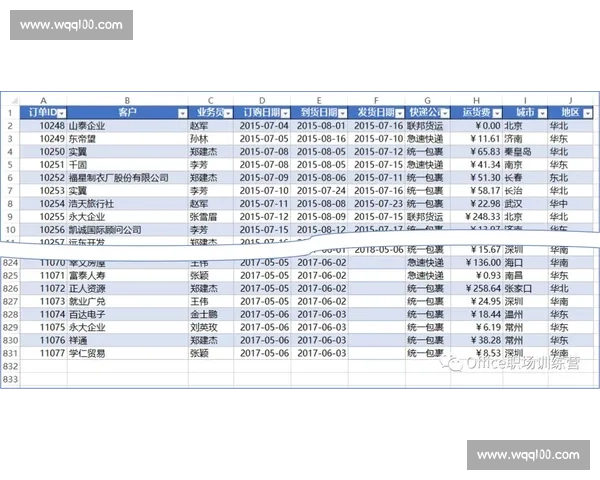Select row 9 header
Image resolution: width=600 pixels, height=480 pixels.
(10, 217)
